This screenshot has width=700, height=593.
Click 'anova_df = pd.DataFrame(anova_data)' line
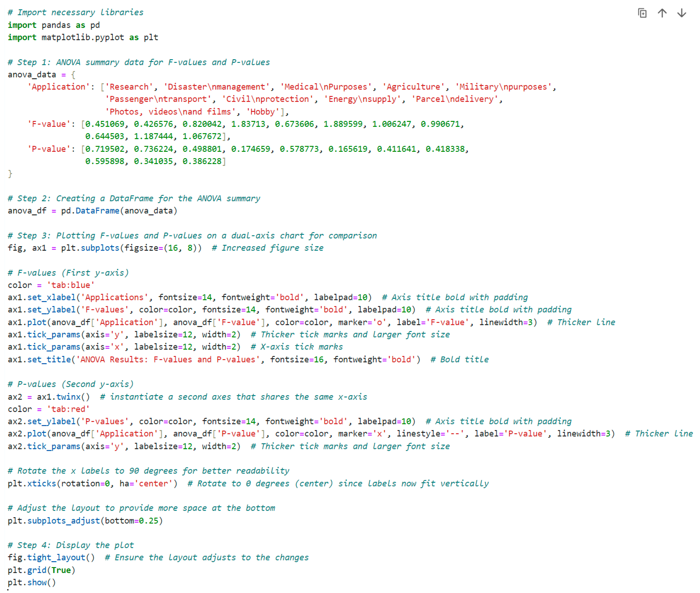tap(93, 211)
